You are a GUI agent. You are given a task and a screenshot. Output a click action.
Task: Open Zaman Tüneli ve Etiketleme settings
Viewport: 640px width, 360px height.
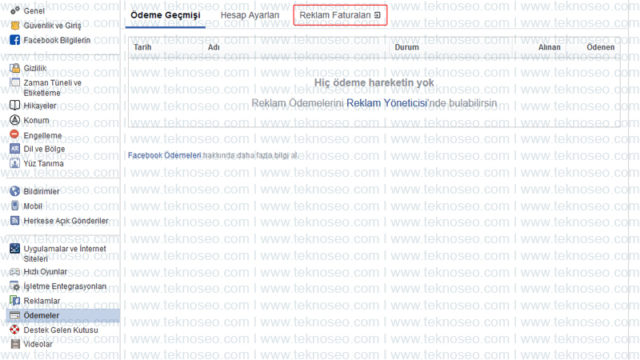click(x=52, y=88)
